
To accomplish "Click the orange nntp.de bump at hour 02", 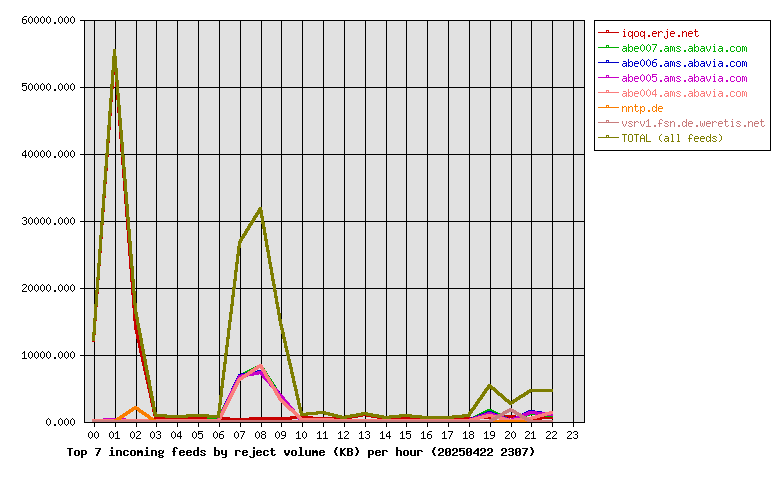I will tap(135, 408).
